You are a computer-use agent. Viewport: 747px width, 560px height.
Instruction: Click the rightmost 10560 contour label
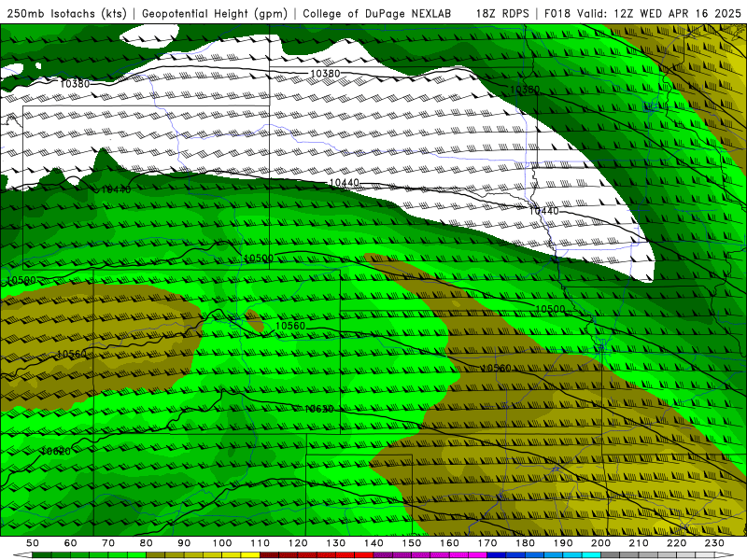[x=496, y=368]
